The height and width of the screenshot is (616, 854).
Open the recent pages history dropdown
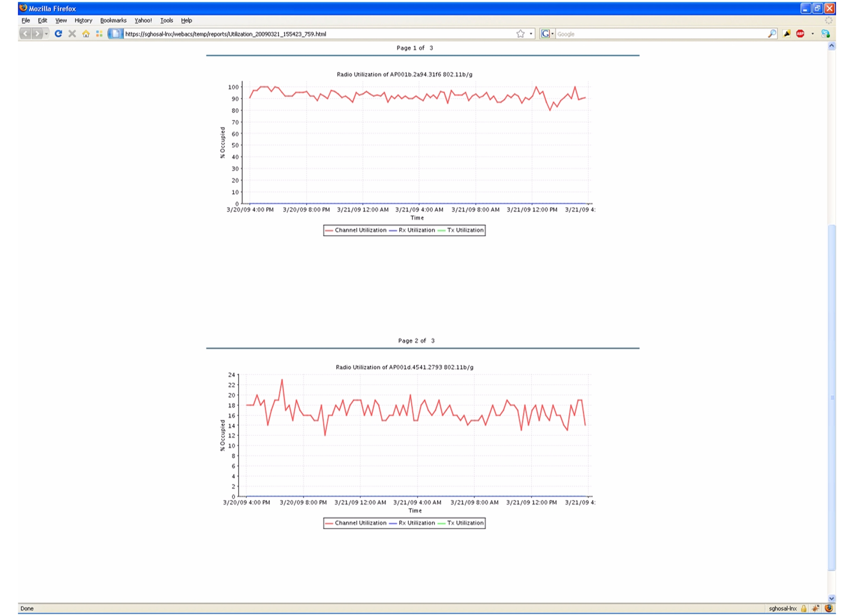point(46,34)
